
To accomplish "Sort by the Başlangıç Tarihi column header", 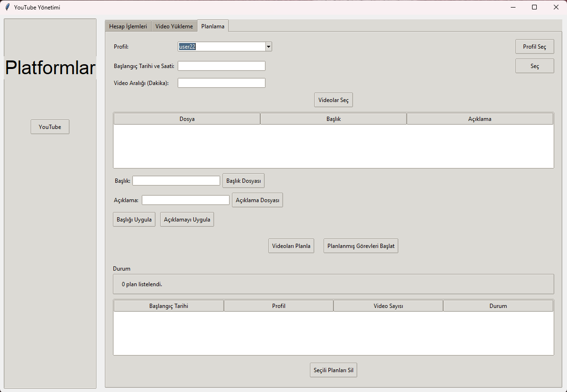I will click(x=169, y=306).
